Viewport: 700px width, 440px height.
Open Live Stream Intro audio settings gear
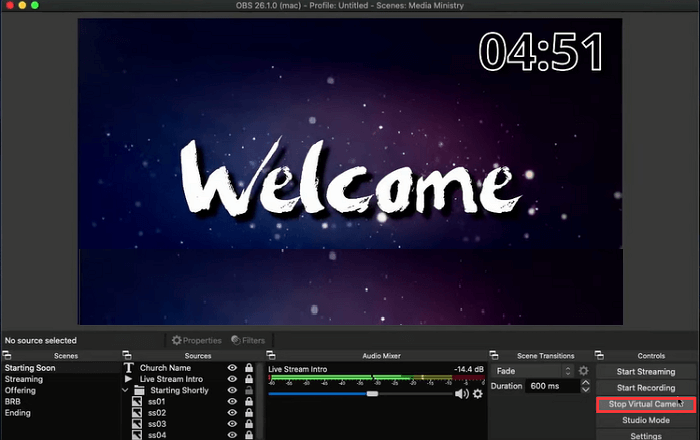(x=478, y=394)
